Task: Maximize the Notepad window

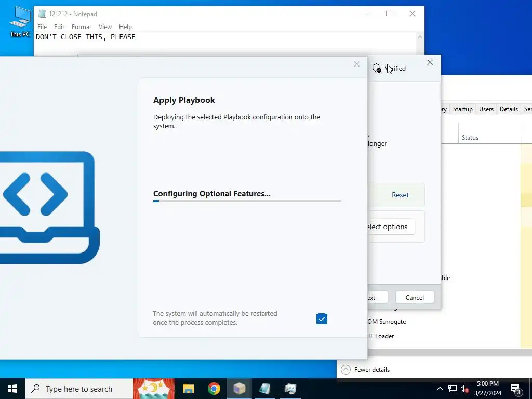Action: click(389, 14)
